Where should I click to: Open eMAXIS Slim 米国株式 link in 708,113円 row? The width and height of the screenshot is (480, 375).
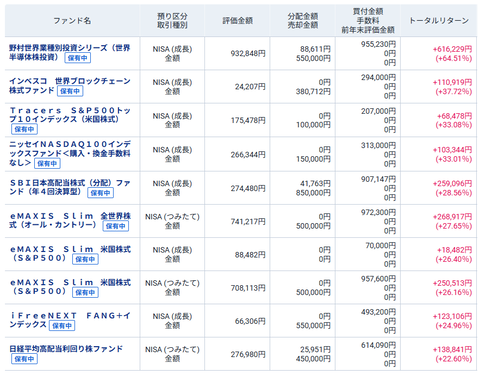[x=70, y=287]
